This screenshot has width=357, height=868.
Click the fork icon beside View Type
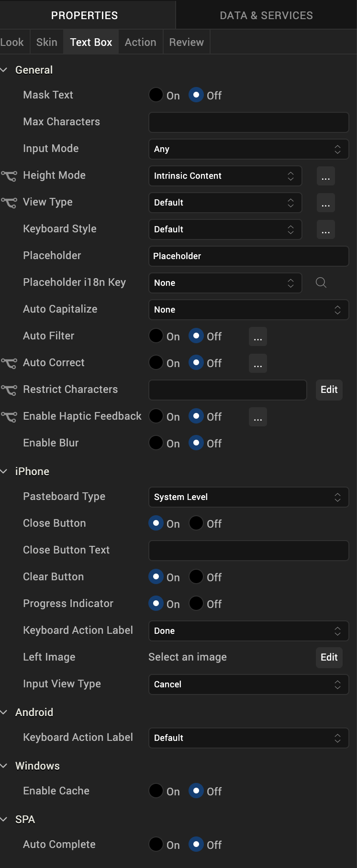click(9, 203)
